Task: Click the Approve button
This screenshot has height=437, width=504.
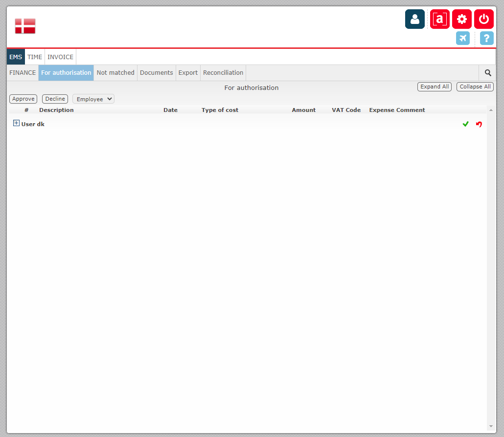Action: click(23, 99)
